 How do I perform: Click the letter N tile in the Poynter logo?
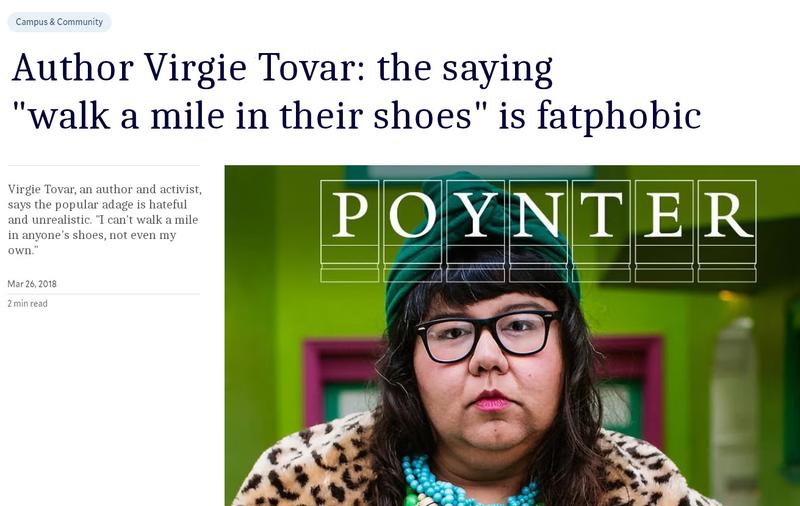(x=538, y=231)
